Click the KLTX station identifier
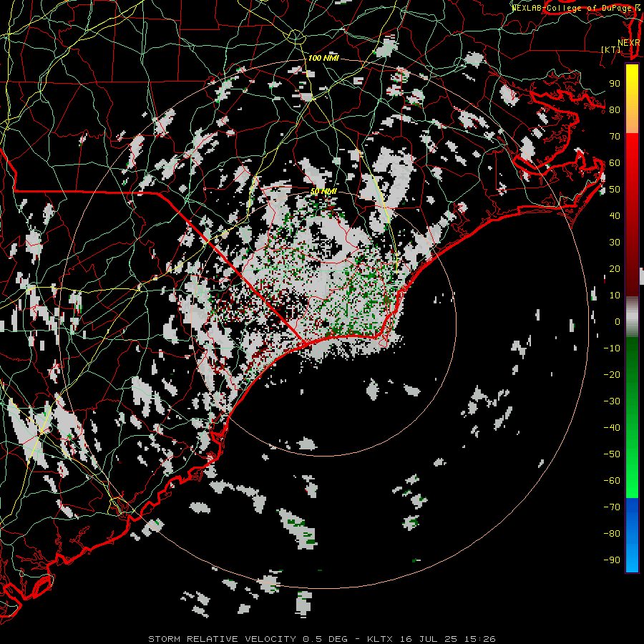Viewport: 644px width, 644px height. pos(380,639)
